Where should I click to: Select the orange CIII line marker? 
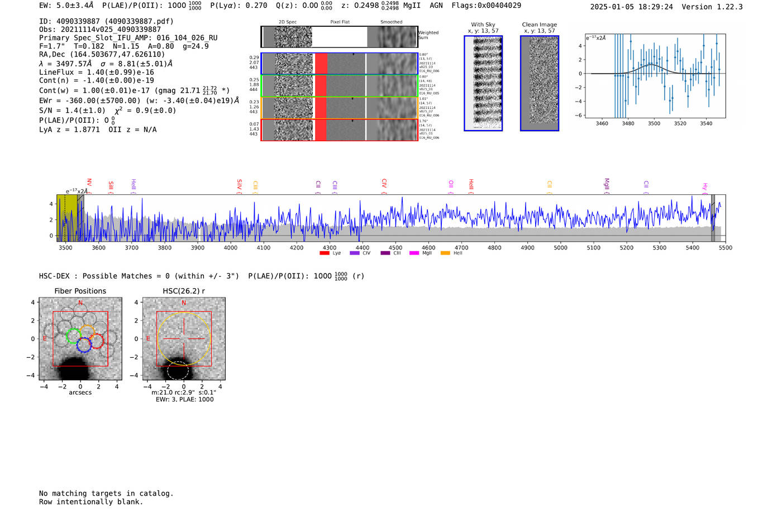[x=255, y=186]
